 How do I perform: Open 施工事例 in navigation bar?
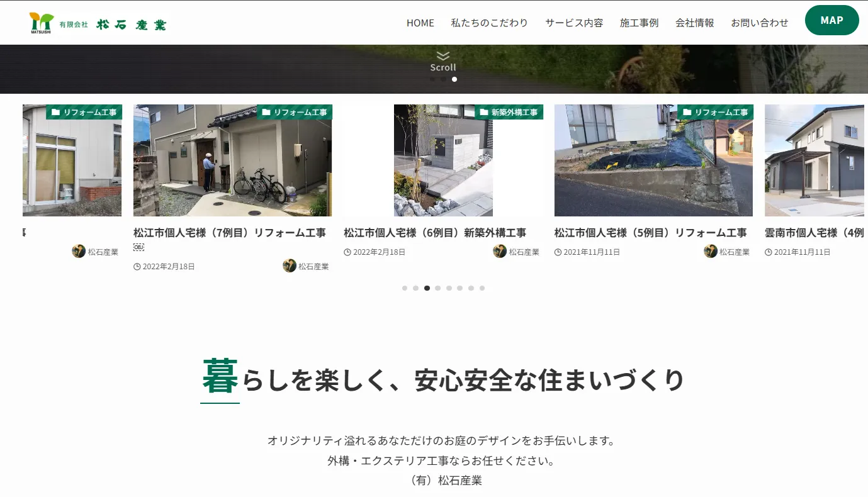639,23
